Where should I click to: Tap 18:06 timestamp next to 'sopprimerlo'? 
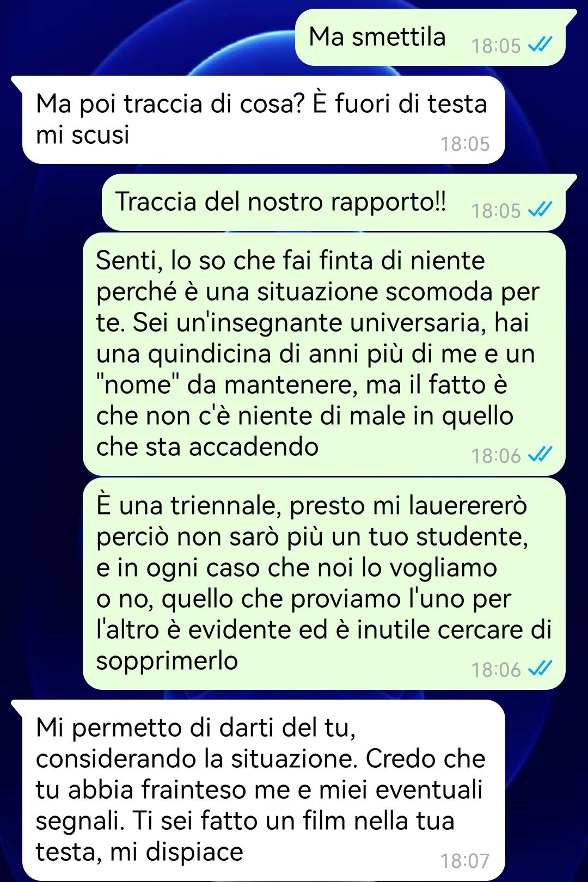coord(496,670)
